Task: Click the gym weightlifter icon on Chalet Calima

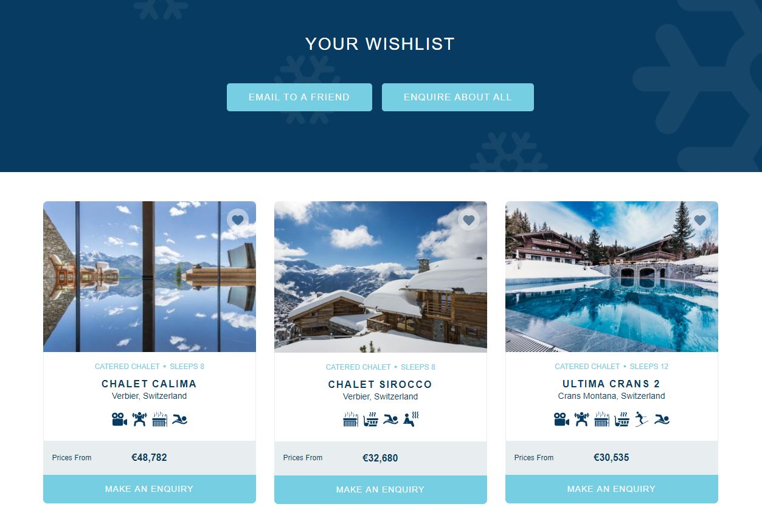Action: [x=140, y=420]
